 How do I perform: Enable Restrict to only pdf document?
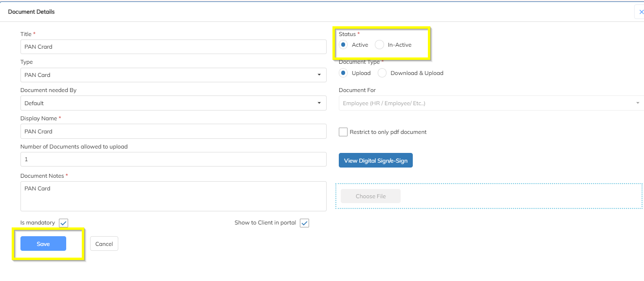(343, 132)
